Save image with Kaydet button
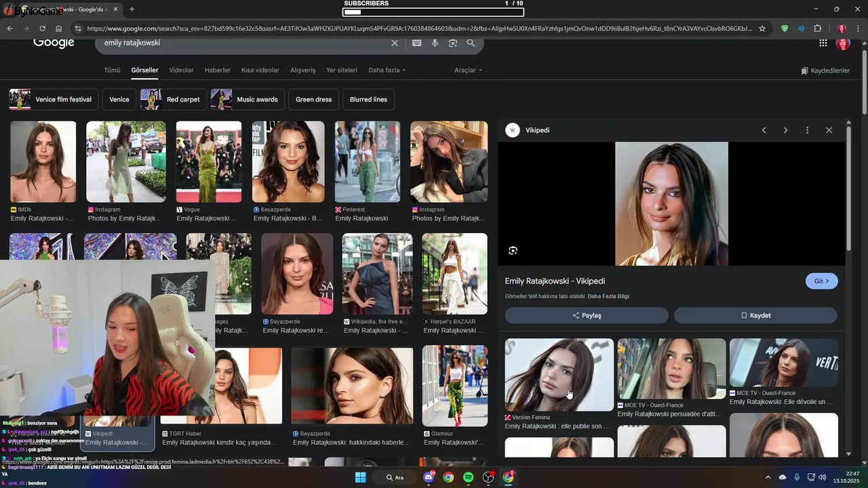 pos(755,315)
